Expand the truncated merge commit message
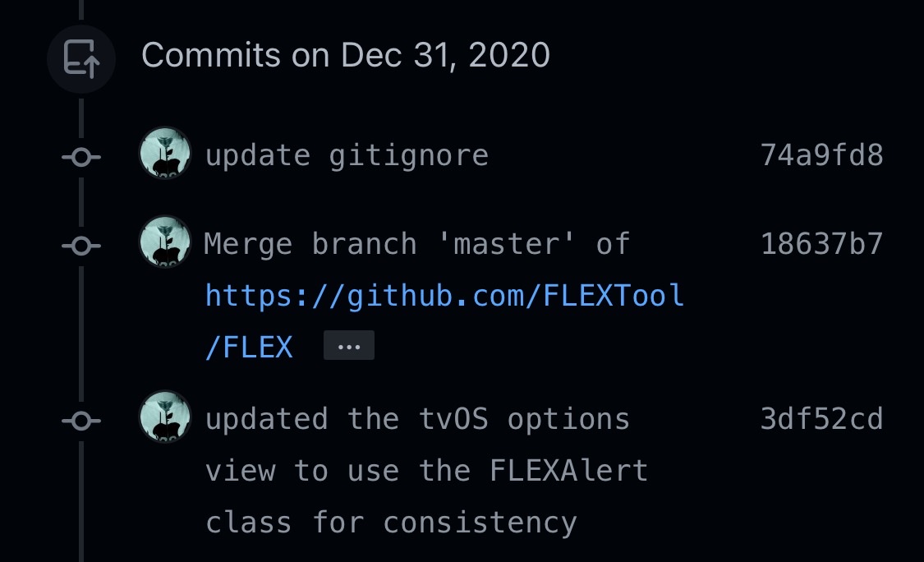The image size is (924, 562). (348, 345)
